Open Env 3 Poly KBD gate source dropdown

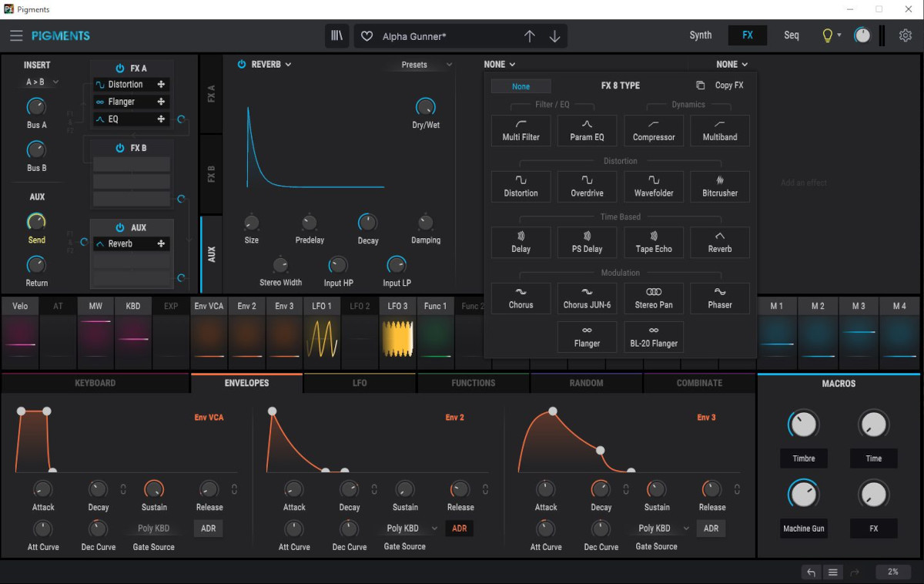point(663,529)
